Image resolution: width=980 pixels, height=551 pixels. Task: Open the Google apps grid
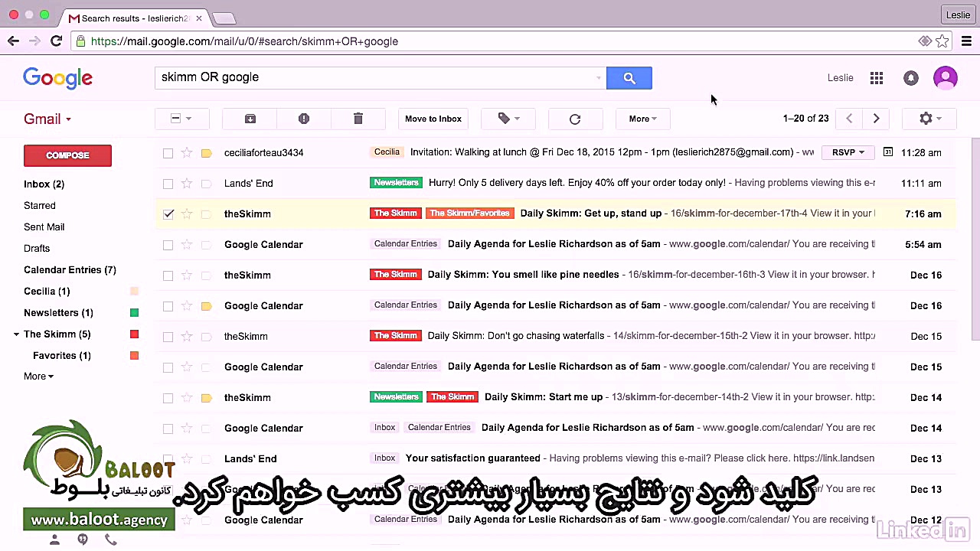[876, 77]
